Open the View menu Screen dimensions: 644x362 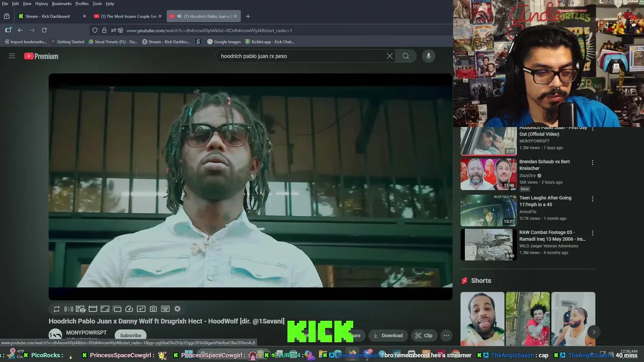(27, 4)
